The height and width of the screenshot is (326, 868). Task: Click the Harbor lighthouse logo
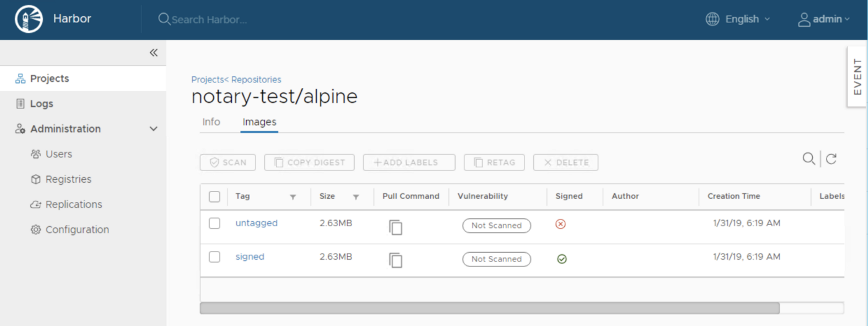[29, 19]
